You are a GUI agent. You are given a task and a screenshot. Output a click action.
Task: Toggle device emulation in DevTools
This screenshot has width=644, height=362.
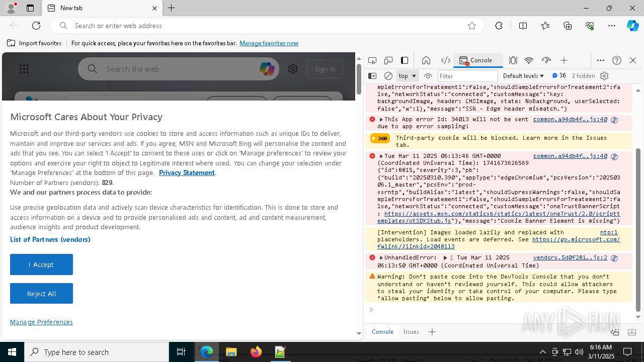[x=388, y=60]
